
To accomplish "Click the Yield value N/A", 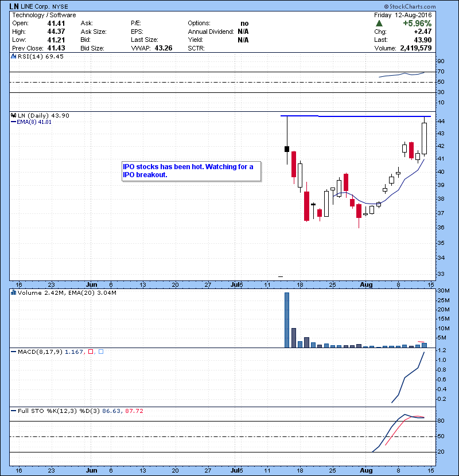I will pyautogui.click(x=243, y=40).
